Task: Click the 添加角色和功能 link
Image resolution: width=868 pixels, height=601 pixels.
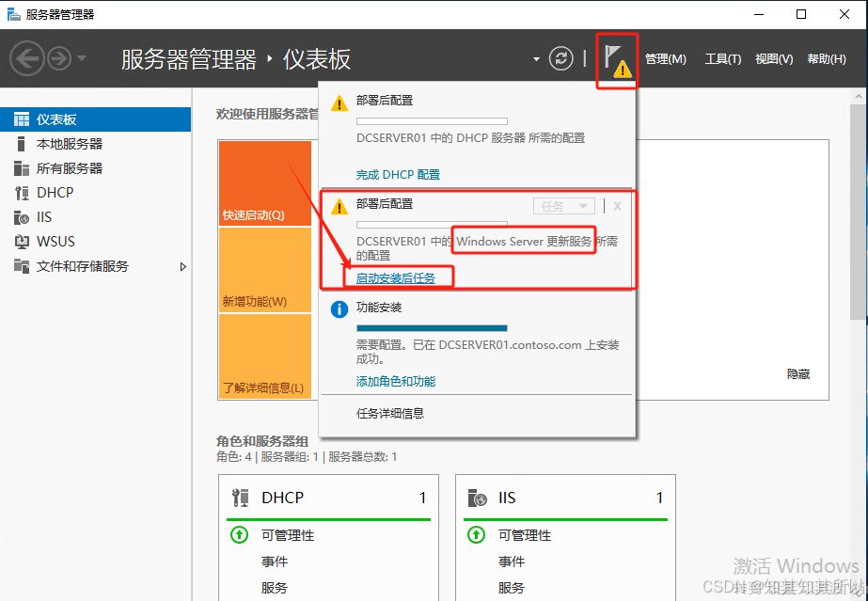Action: click(396, 381)
